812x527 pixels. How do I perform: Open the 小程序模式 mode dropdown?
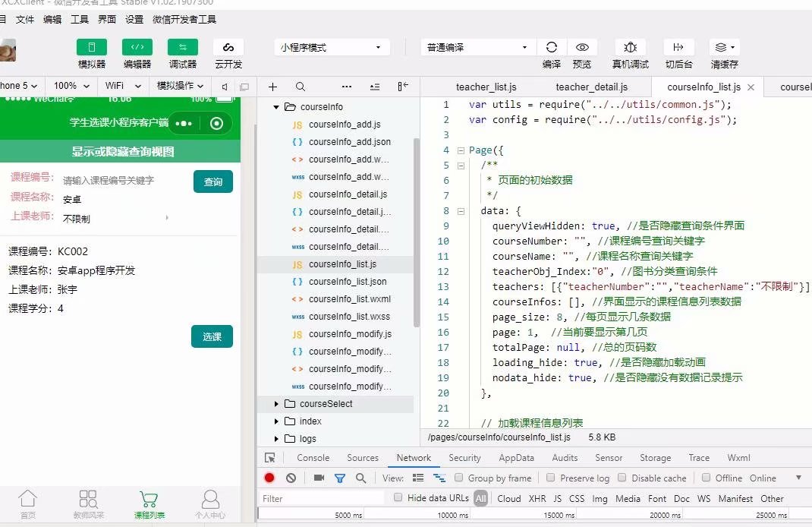coord(332,47)
